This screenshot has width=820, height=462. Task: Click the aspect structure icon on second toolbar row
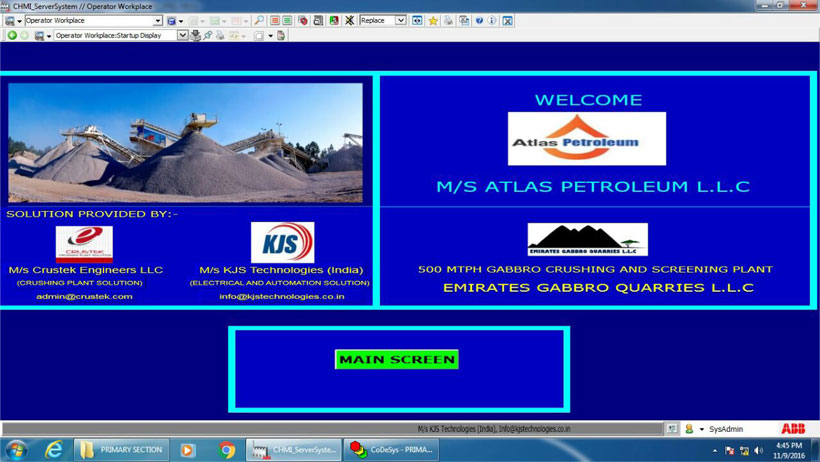39,36
